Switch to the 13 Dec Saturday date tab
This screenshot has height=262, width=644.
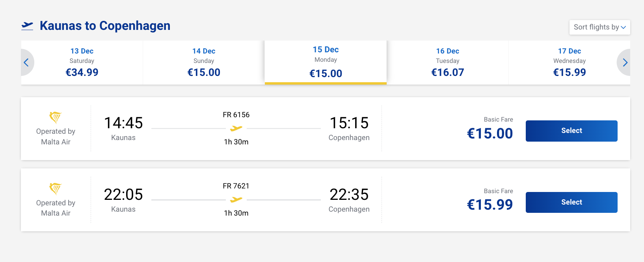click(x=82, y=62)
